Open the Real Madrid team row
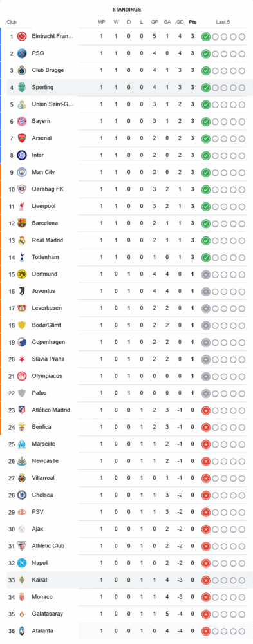253x644 pixels. click(x=126, y=240)
